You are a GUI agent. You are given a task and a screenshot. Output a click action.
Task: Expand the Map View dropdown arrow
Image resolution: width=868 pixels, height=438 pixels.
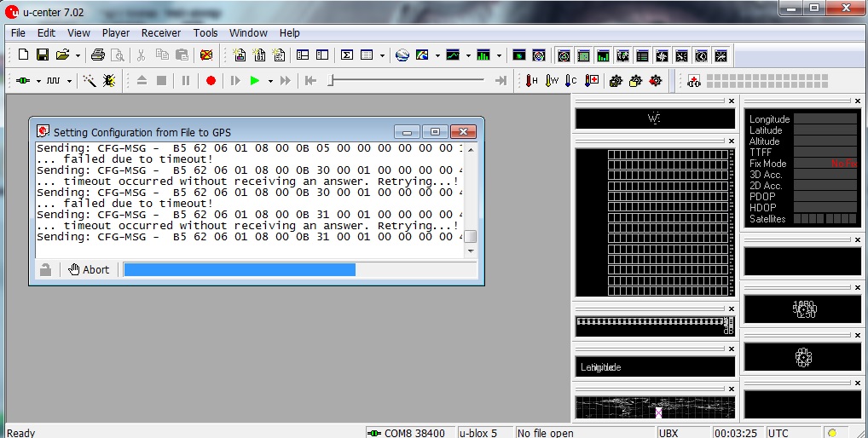tap(437, 55)
